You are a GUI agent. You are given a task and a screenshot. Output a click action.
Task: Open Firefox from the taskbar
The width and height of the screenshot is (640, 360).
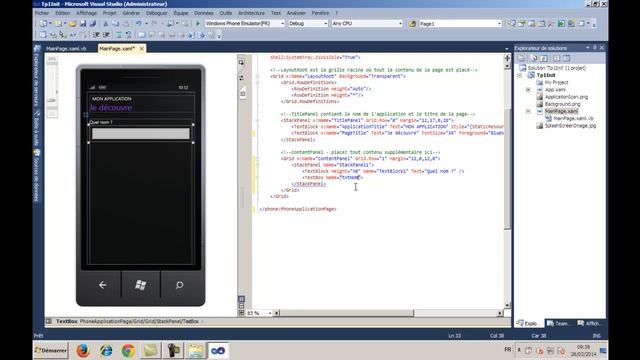83,351
